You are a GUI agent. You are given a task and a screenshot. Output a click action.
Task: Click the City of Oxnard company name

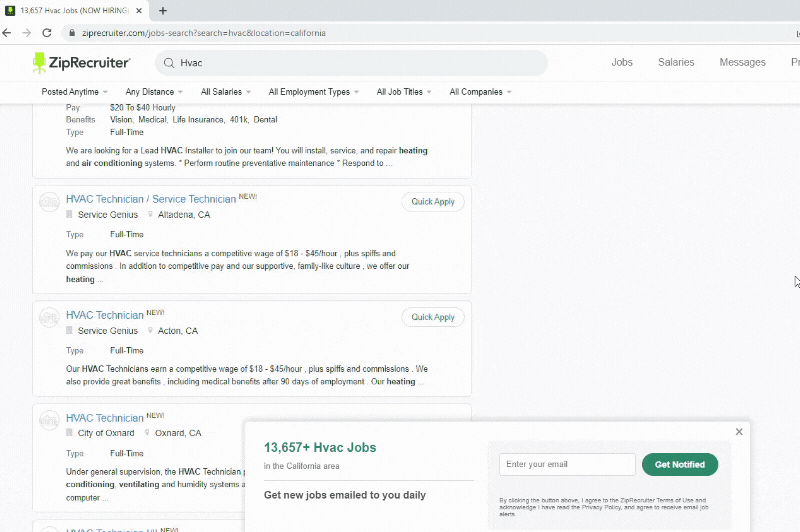106,433
